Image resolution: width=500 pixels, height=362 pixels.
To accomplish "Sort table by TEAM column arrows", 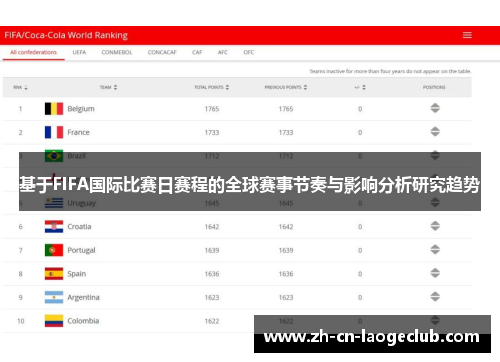I will tap(115, 87).
